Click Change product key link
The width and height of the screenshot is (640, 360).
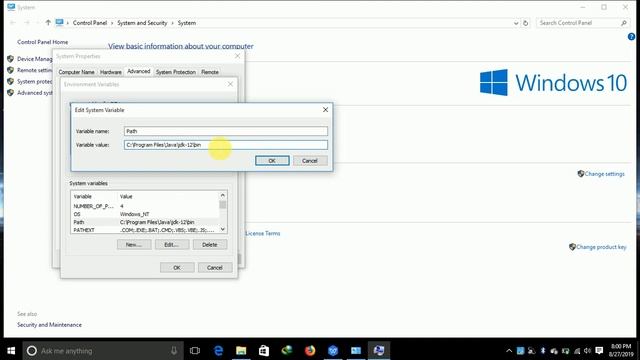pos(601,247)
